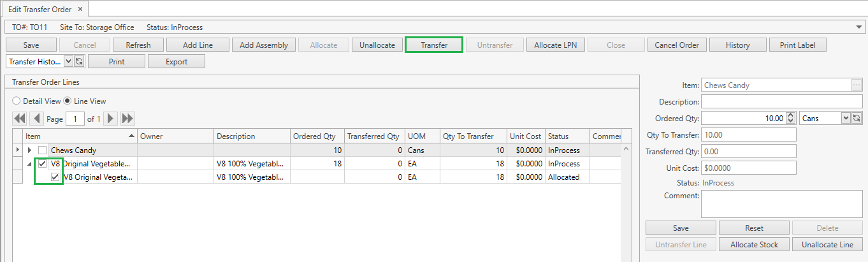
Task: Collapse the V8 Original Vegetable row
Action: pos(29,164)
